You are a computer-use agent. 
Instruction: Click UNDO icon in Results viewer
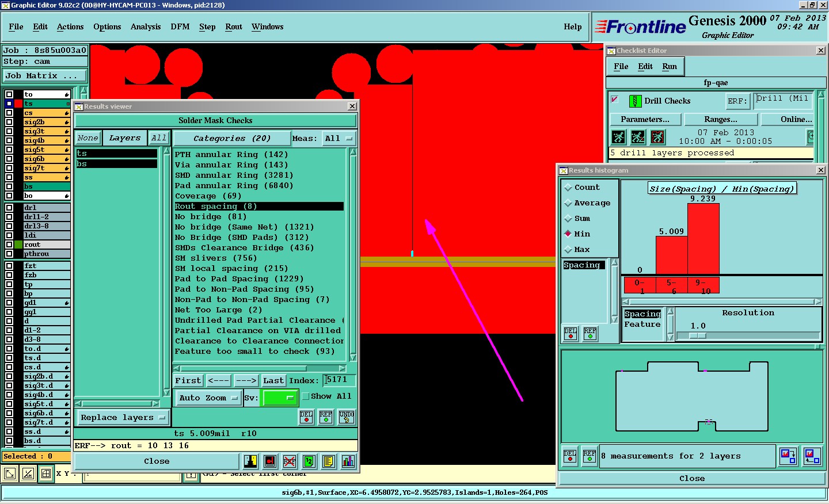(347, 417)
